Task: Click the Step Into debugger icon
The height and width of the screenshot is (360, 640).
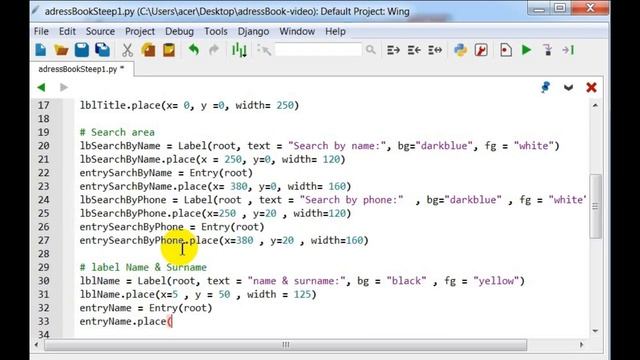Action: [548, 50]
